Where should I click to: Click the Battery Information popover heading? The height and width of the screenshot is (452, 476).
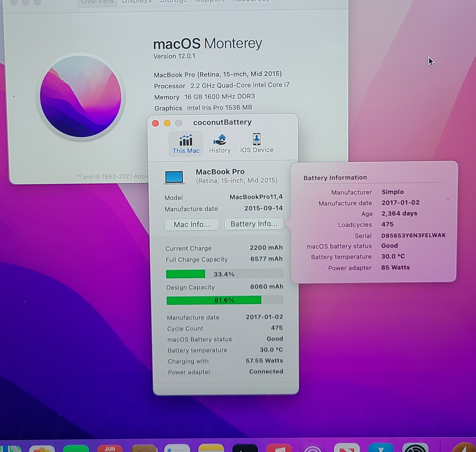(x=335, y=178)
